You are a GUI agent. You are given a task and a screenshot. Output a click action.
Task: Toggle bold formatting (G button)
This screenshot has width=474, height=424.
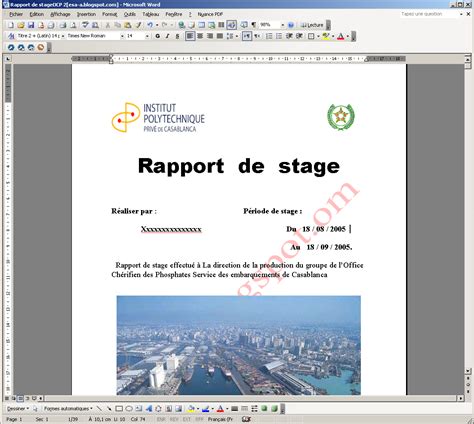(158, 36)
